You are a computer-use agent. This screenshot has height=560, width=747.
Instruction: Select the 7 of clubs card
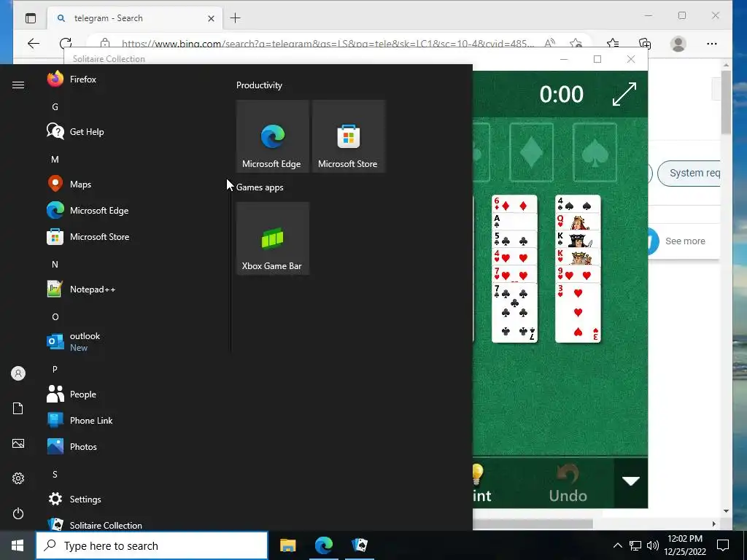click(x=514, y=312)
